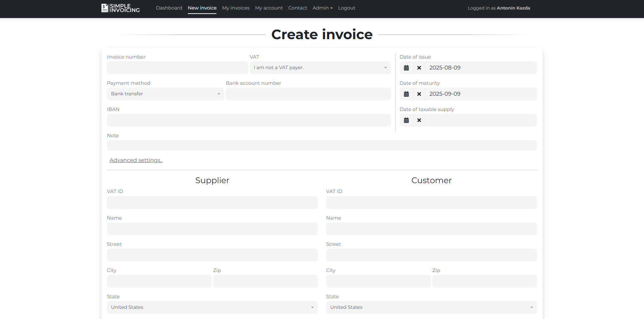Open Advanced settings link
This screenshot has height=319, width=644.
136,160
